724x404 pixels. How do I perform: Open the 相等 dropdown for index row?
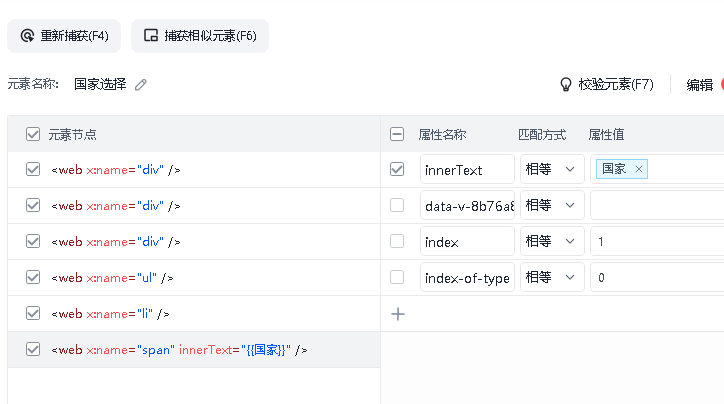[552, 241]
